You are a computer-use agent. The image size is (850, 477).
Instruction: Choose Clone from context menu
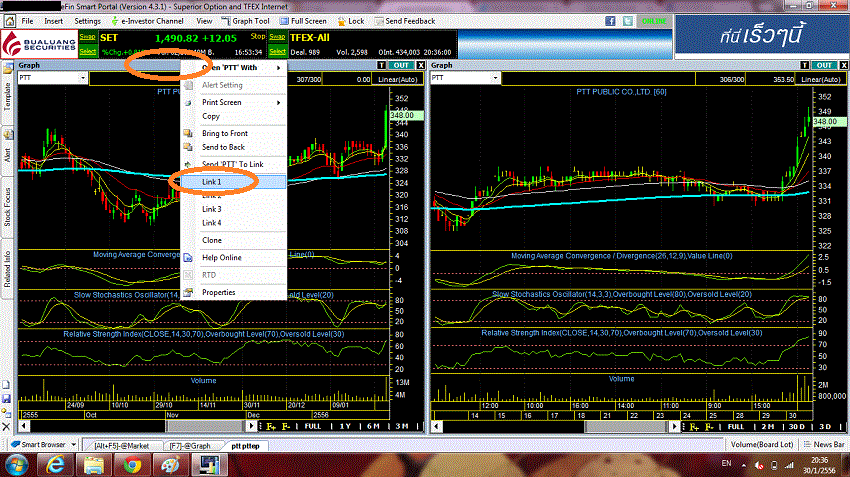(234, 240)
